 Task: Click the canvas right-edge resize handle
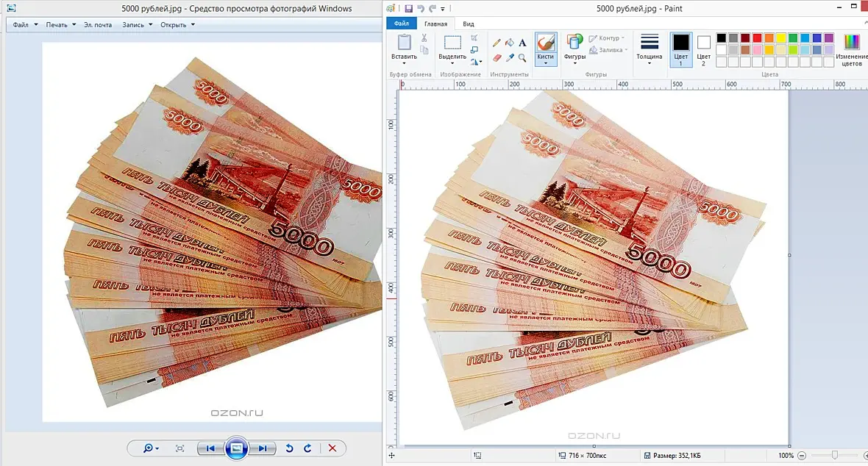click(789, 255)
